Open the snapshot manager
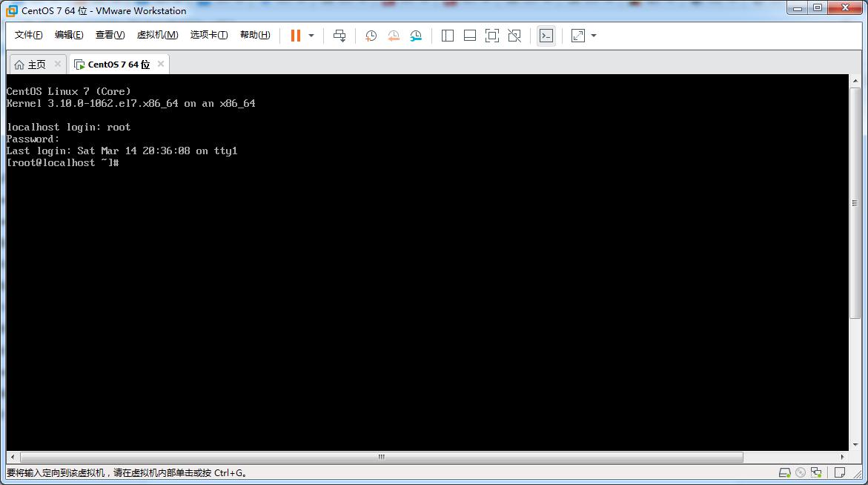This screenshot has width=868, height=485. [416, 35]
